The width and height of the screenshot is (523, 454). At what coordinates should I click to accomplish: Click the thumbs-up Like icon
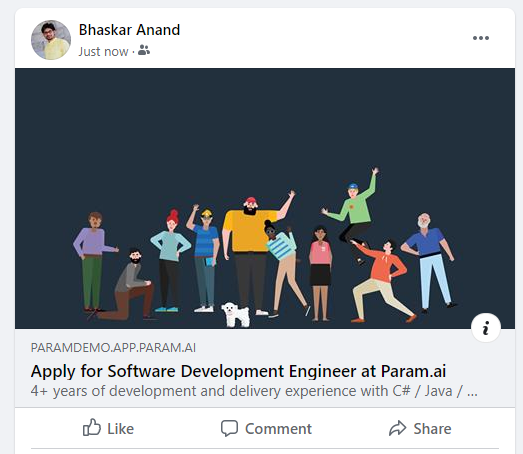pos(92,427)
